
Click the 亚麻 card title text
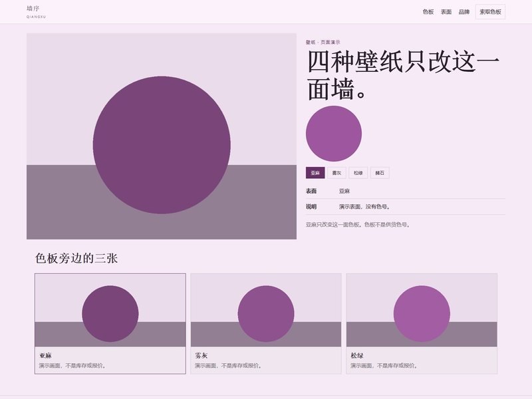coord(45,356)
